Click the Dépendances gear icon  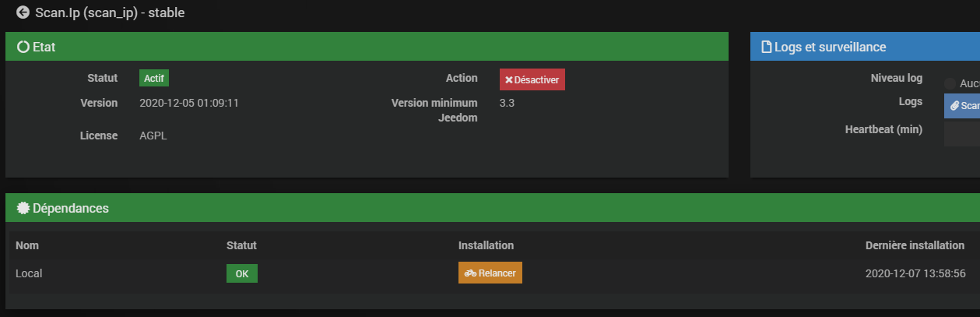click(x=23, y=208)
